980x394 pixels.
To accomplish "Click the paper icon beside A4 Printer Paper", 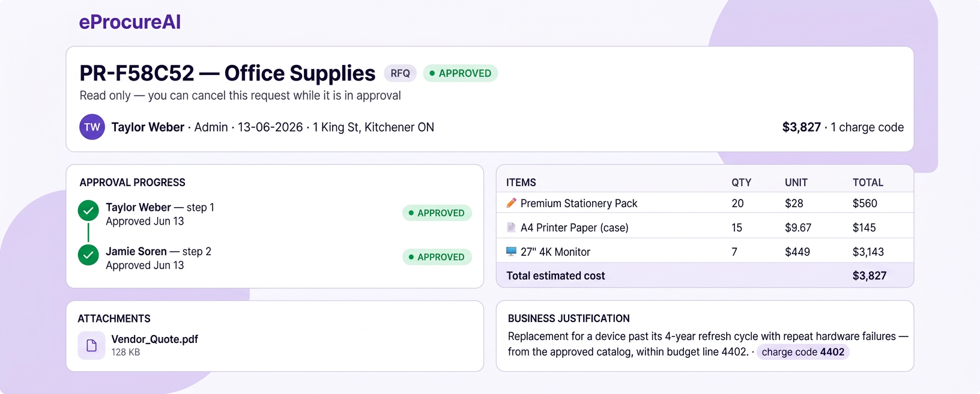I will point(511,228).
